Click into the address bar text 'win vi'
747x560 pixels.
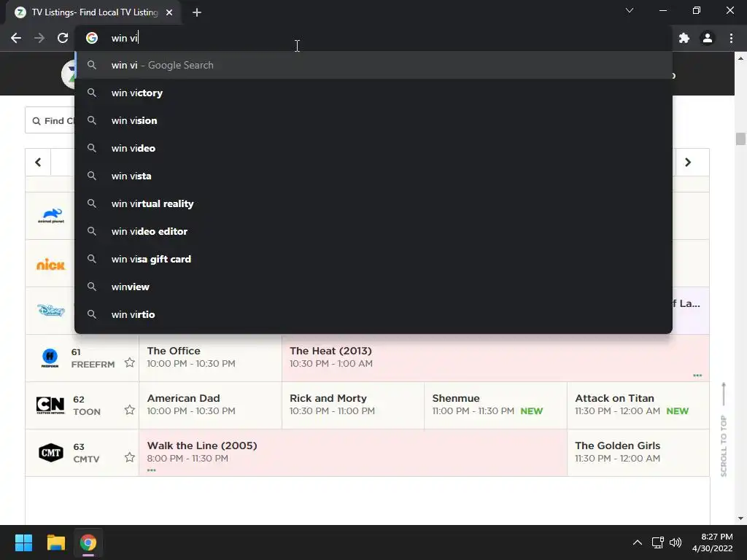click(125, 38)
